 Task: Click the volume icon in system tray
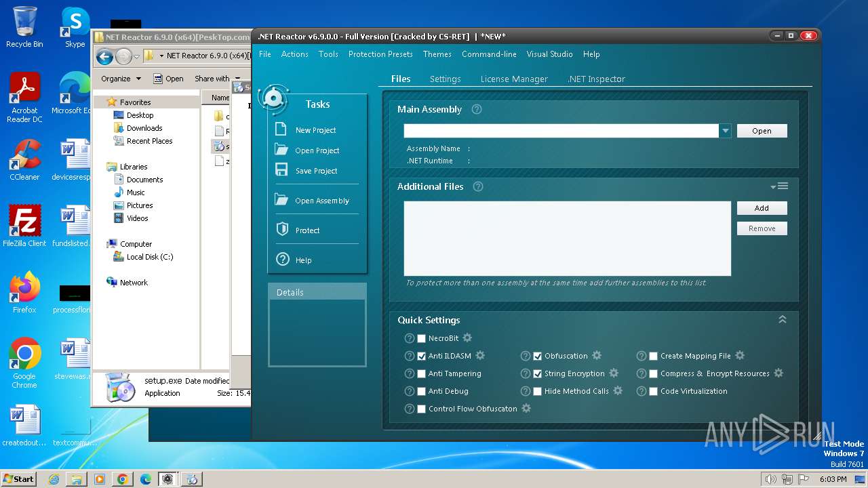770,479
